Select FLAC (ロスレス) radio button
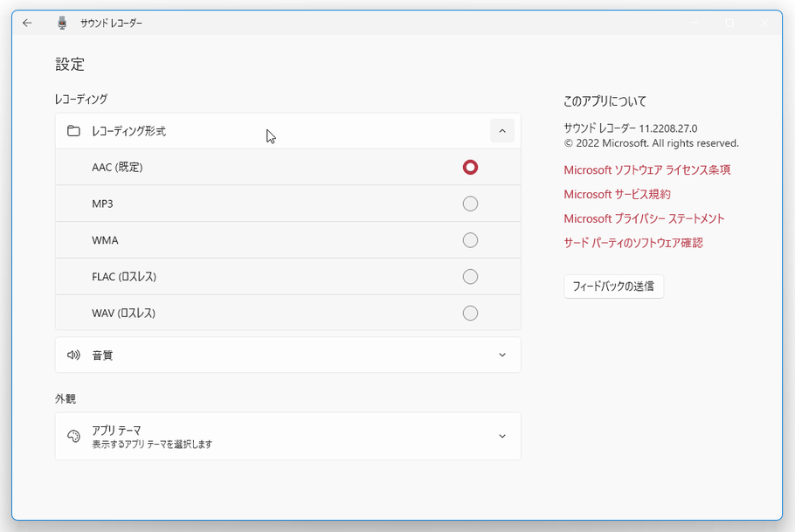This screenshot has height=532, width=795. (470, 276)
